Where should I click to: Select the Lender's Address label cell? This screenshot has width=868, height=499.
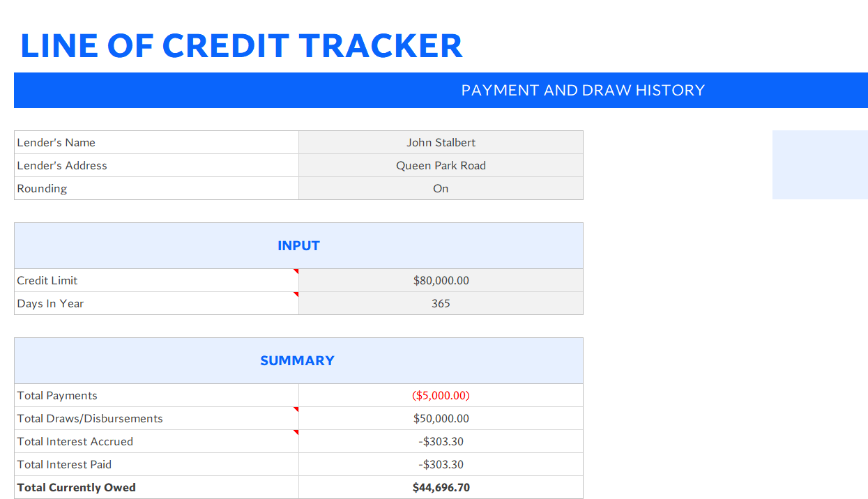pyautogui.click(x=157, y=165)
